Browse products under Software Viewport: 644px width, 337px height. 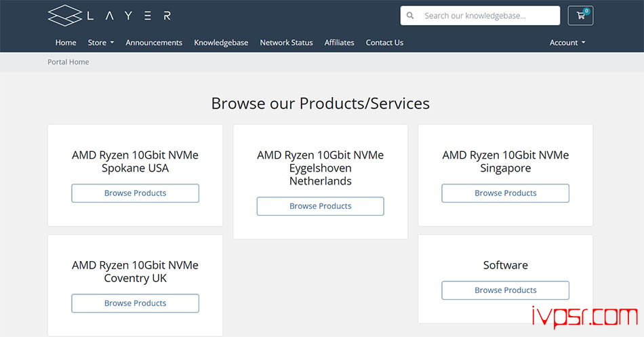click(x=505, y=290)
